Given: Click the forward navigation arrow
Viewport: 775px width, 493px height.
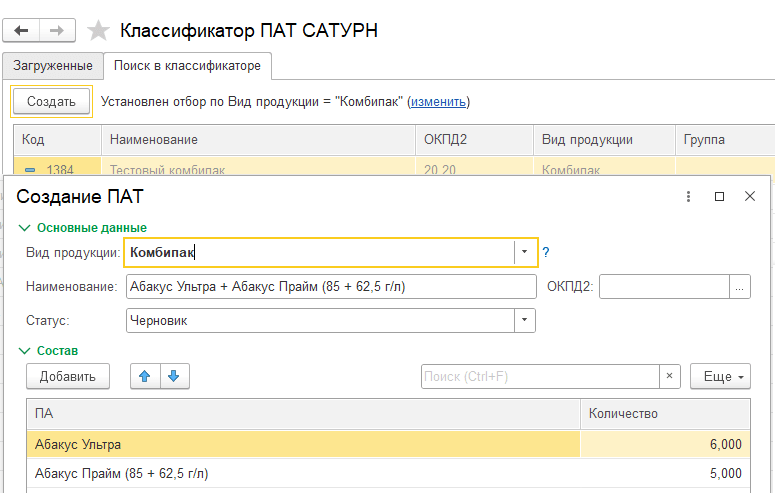Looking at the screenshot, I should 58,30.
